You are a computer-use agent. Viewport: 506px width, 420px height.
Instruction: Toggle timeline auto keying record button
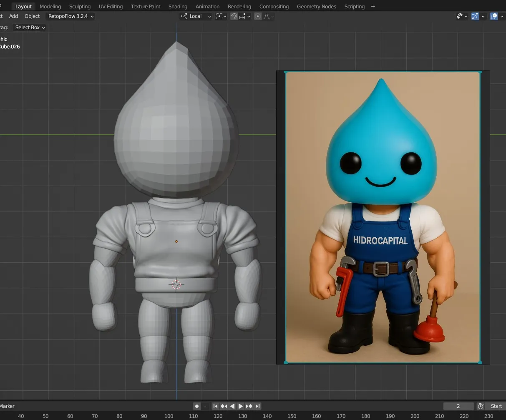196,406
